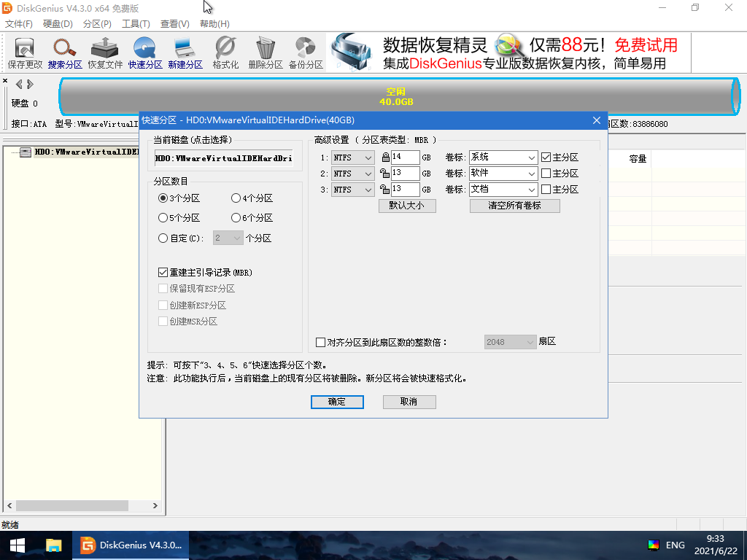Open File Explorer from taskbar
The image size is (747, 560).
53,545
